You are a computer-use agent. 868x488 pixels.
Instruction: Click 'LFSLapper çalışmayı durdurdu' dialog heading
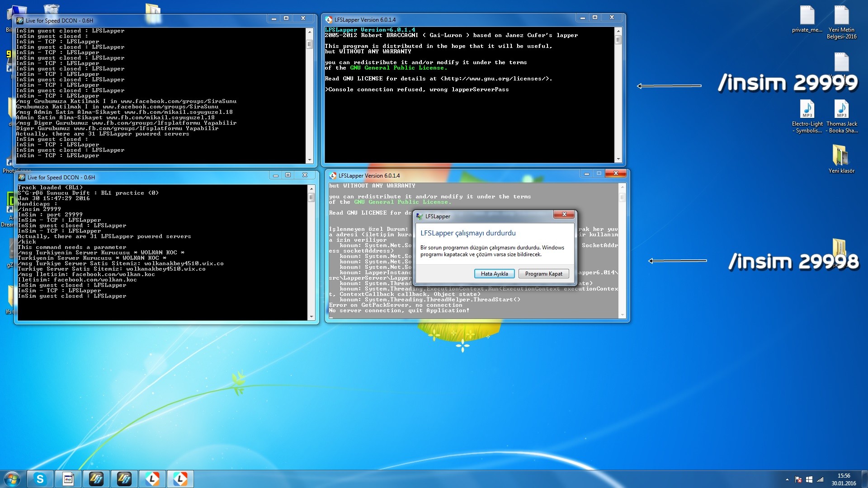[x=468, y=233]
